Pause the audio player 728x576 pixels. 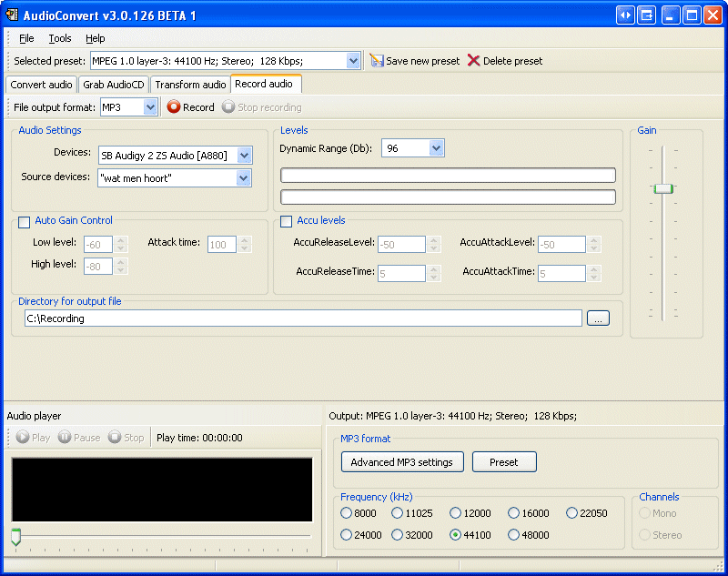point(79,438)
